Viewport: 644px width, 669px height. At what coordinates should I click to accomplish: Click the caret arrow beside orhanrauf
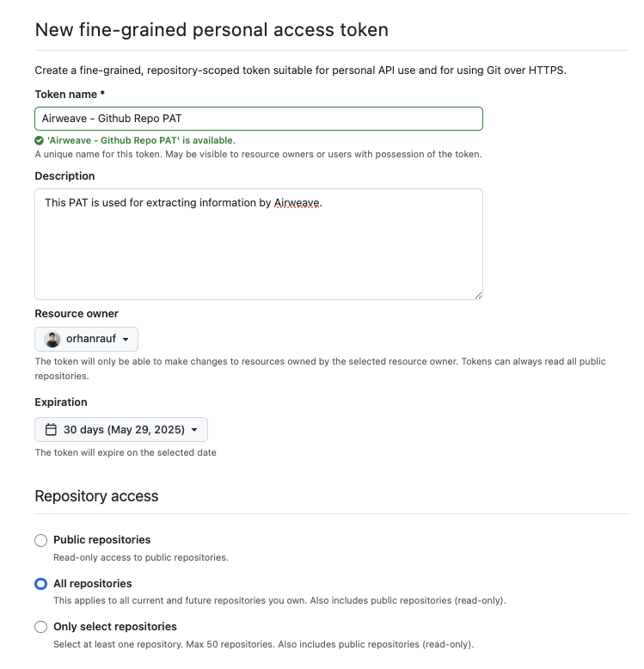click(126, 340)
